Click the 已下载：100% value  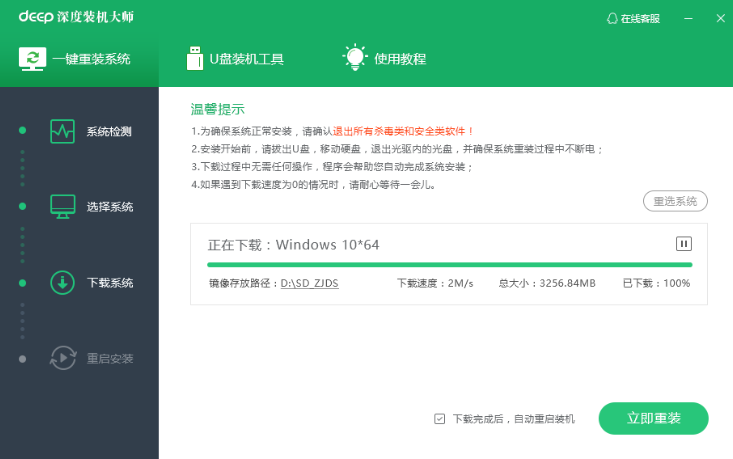tap(656, 283)
